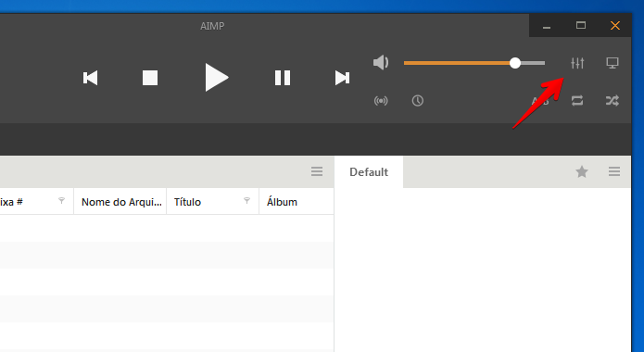
Task: Sort by the Álbum column header
Action: [297, 202]
